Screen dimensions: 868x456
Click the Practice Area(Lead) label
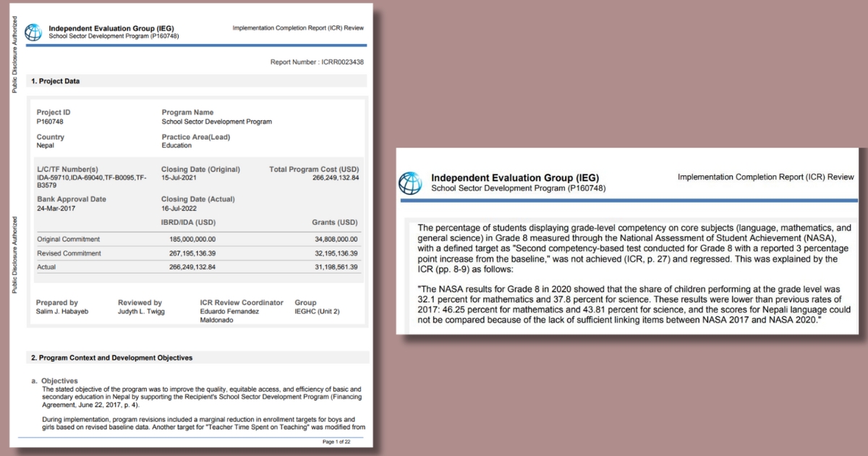[195, 137]
